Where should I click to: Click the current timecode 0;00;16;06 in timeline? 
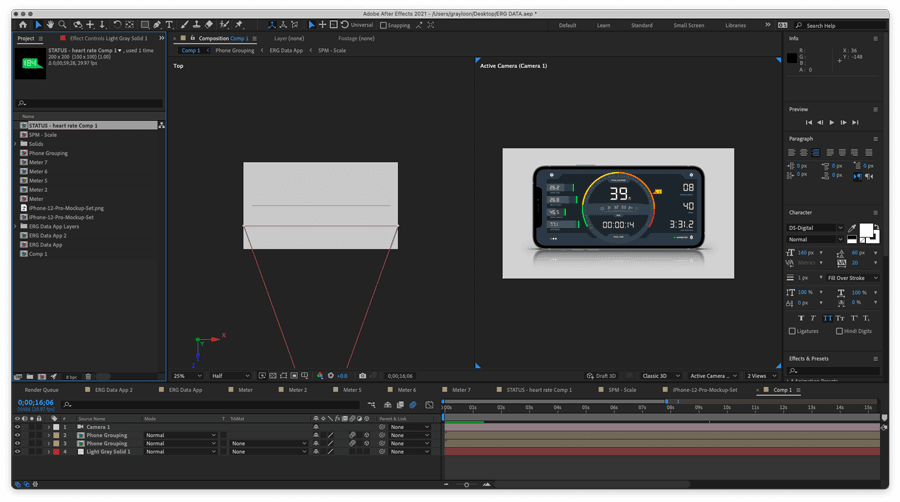tap(36, 402)
